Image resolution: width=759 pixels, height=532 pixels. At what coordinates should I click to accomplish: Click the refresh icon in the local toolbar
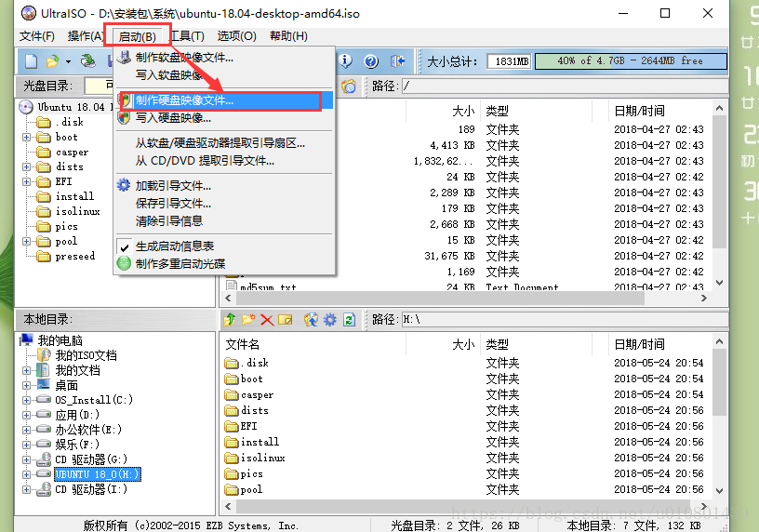349,320
